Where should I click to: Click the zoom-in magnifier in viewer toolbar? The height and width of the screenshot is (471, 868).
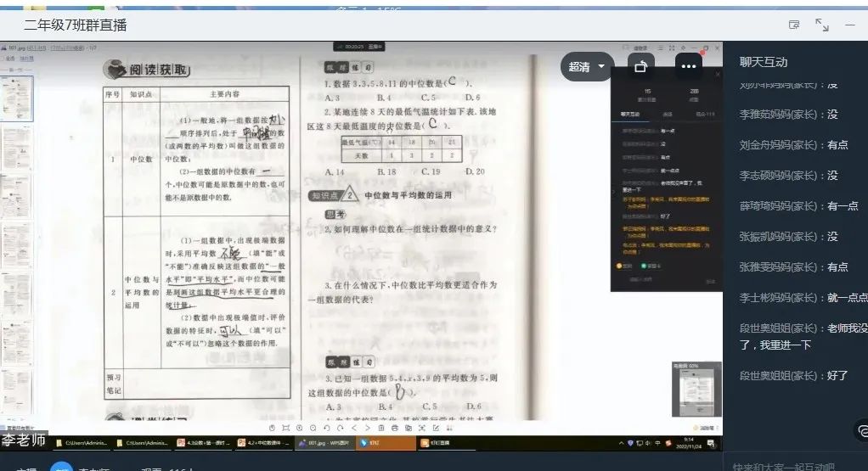302,428
